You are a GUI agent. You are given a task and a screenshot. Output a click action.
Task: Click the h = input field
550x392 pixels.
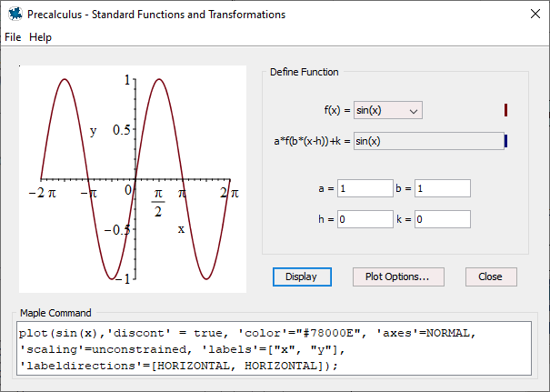point(365,219)
